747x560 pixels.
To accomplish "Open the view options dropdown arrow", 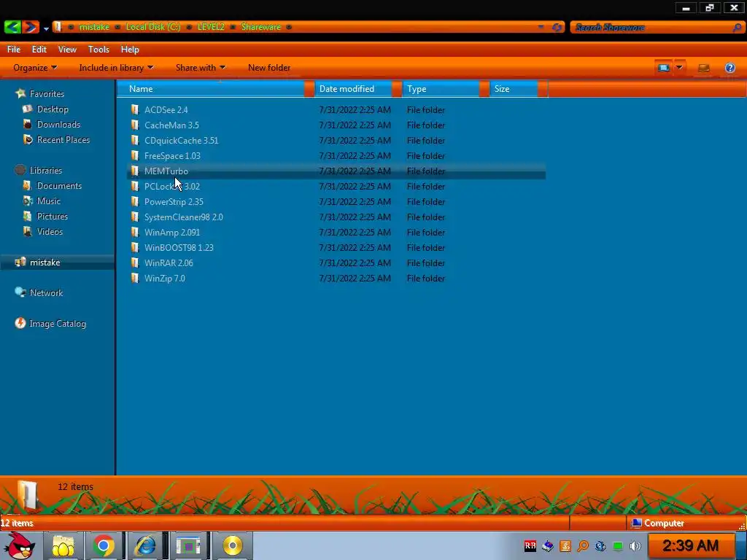I will point(679,68).
